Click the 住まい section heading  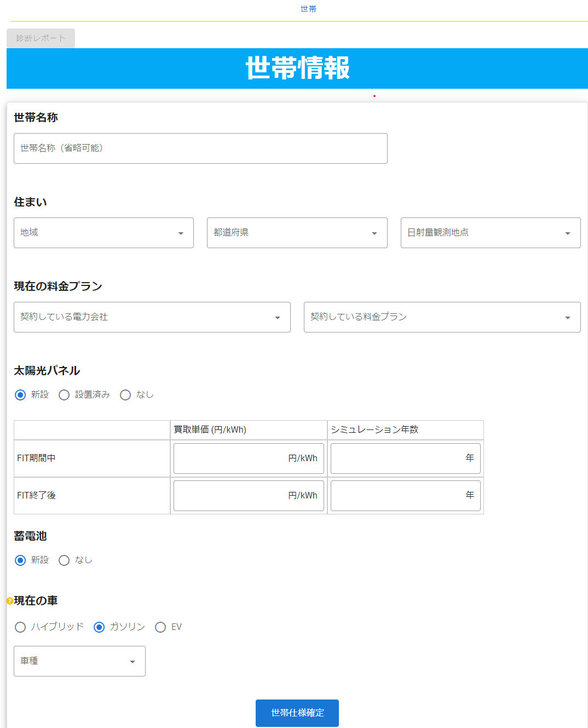click(x=30, y=202)
